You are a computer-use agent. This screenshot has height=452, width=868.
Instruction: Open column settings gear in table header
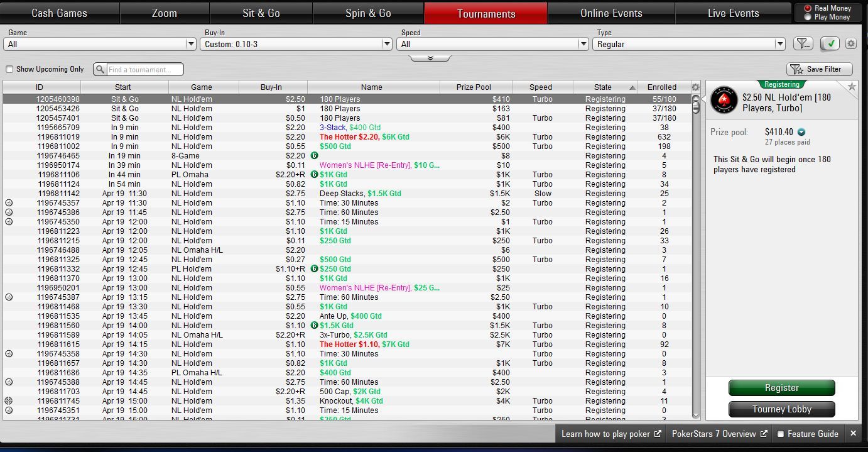695,87
